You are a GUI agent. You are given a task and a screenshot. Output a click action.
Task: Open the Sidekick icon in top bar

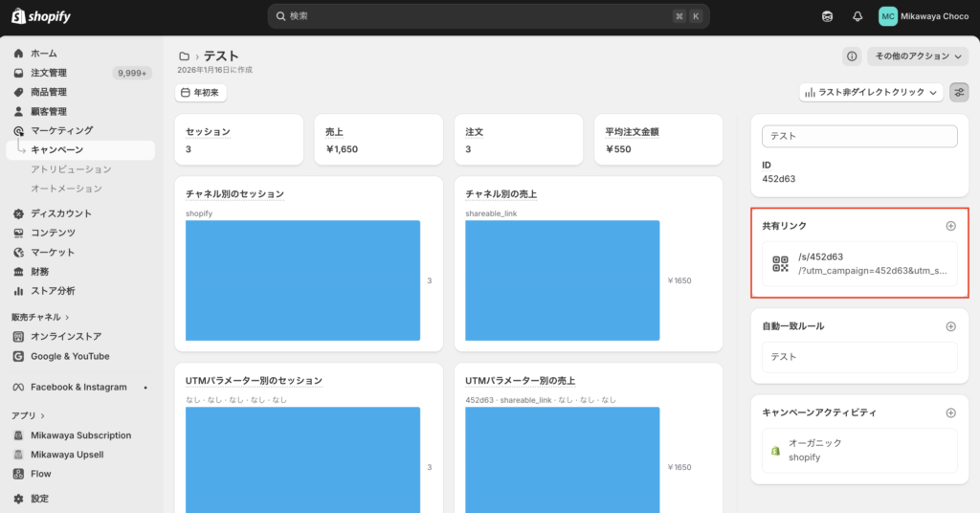tap(828, 16)
